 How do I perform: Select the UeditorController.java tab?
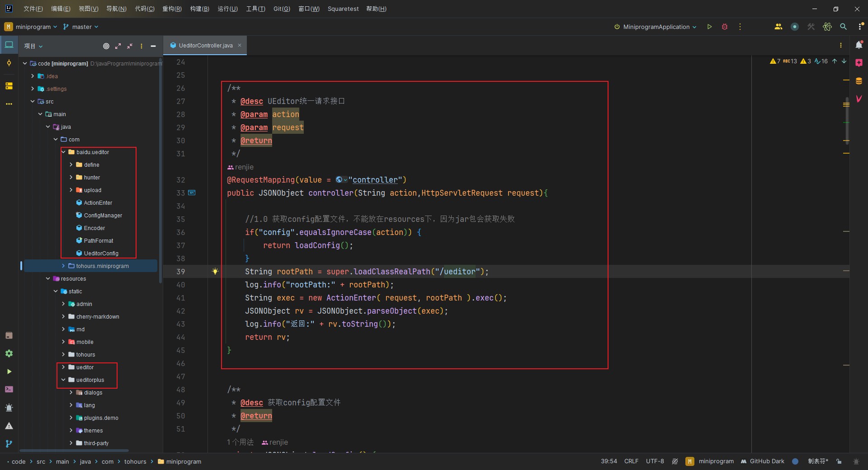point(205,45)
